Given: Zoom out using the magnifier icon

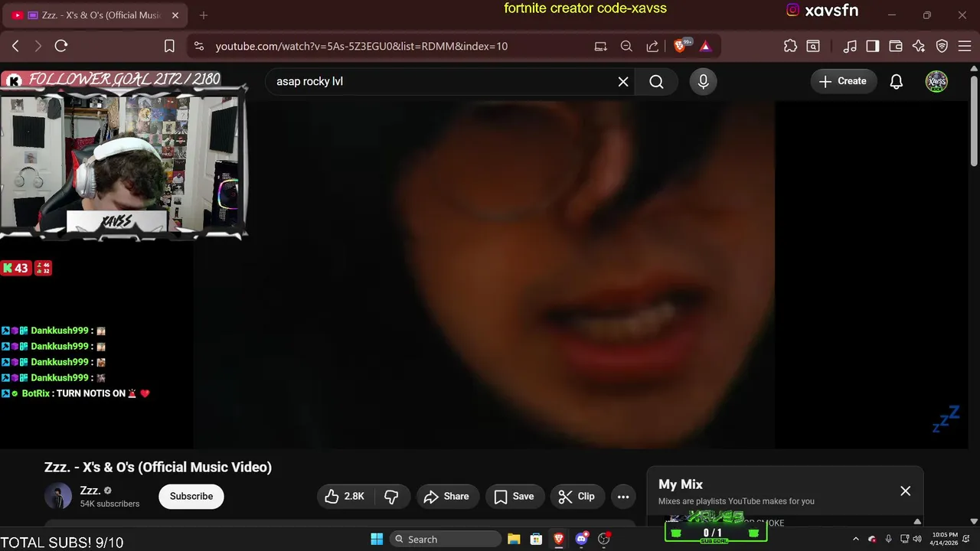Looking at the screenshot, I should pyautogui.click(x=626, y=46).
